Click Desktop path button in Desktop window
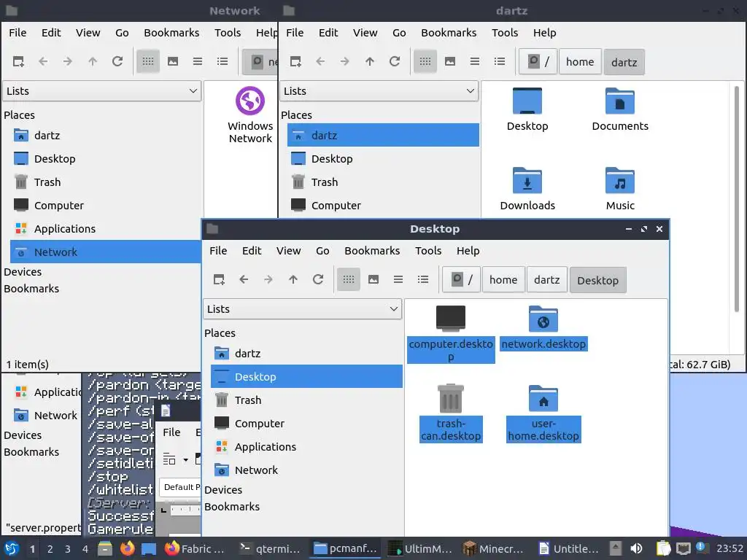The width and height of the screenshot is (747, 560). click(598, 280)
